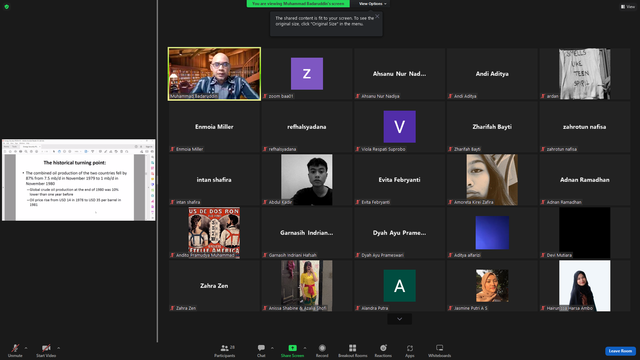
Task: Select Hairunnisa Harsa Ambo's profile photo
Action: point(584,286)
